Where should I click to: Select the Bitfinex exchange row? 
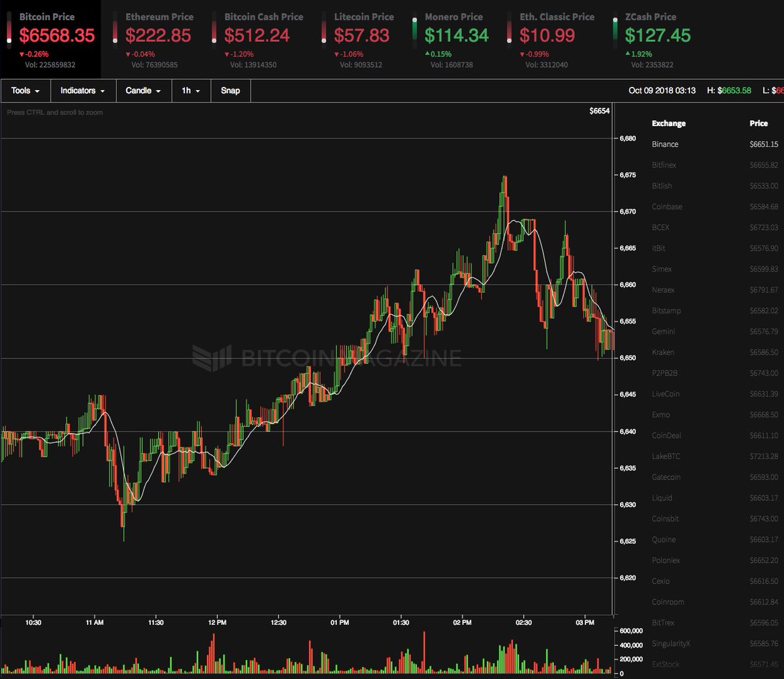pos(715,165)
